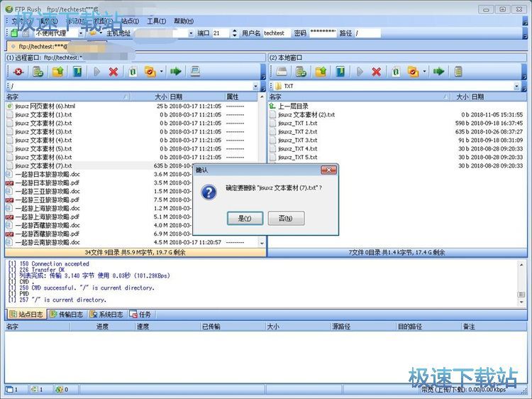Click the rename file icon in local toolbar
The image size is (532, 399).
click(396, 72)
